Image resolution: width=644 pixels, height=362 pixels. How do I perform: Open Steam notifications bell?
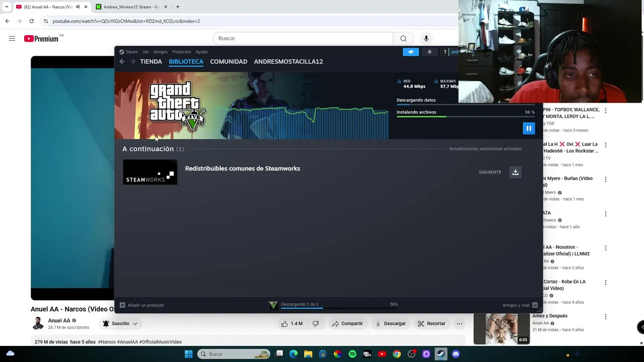point(429,52)
